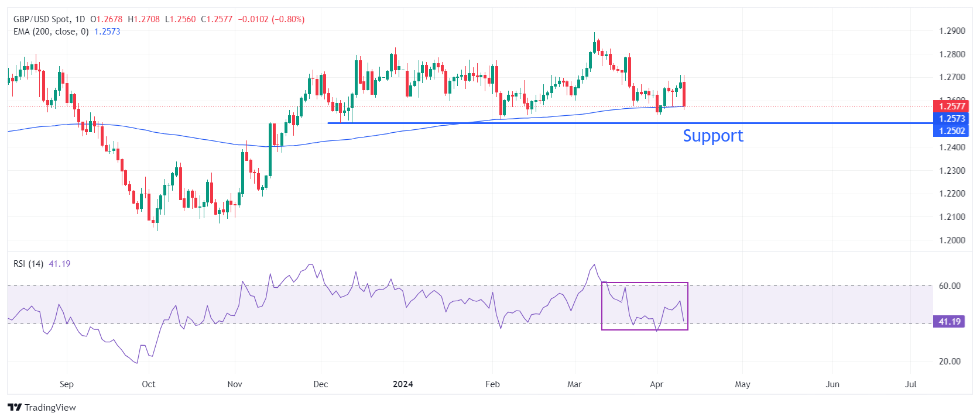
Task: Click the blue 1.2502 support price tag
Action: pos(951,131)
